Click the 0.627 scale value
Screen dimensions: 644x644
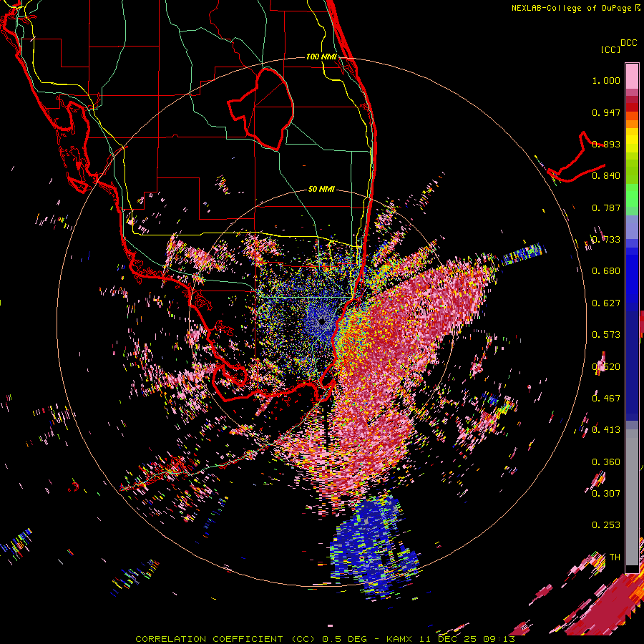(606, 303)
